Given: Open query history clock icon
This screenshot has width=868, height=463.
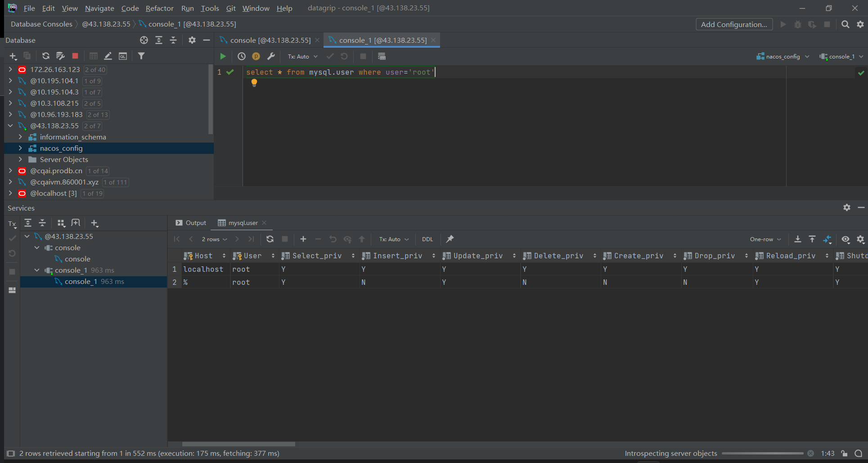Looking at the screenshot, I should click(242, 56).
